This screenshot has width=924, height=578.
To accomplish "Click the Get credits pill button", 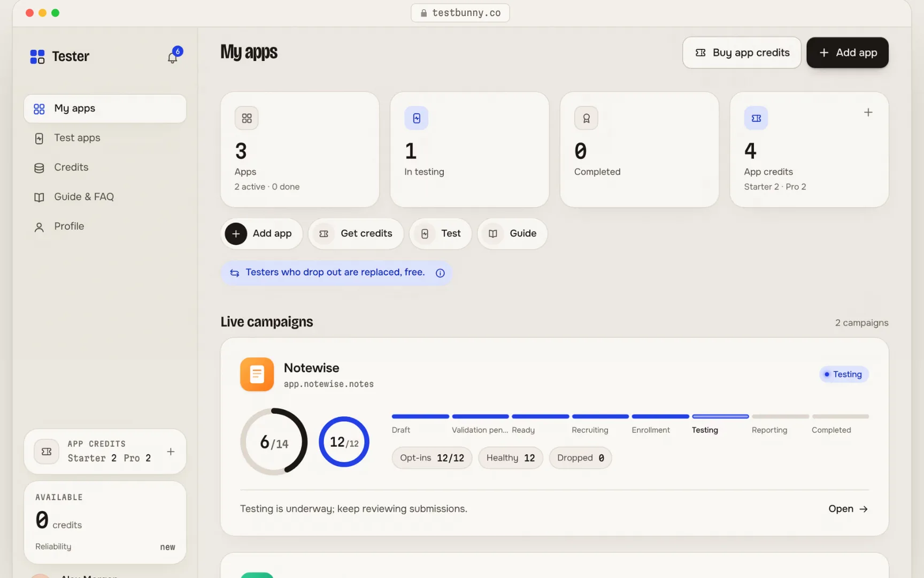I will click(356, 234).
